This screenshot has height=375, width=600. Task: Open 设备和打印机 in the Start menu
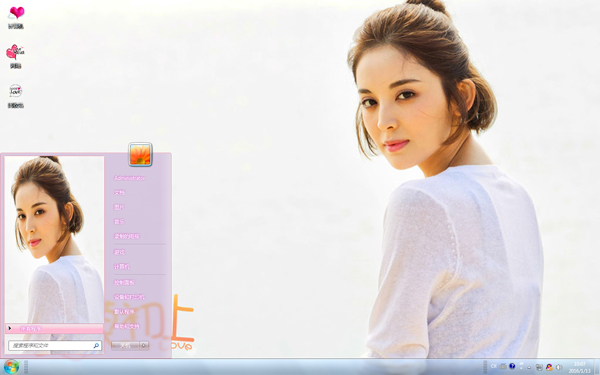click(x=129, y=297)
